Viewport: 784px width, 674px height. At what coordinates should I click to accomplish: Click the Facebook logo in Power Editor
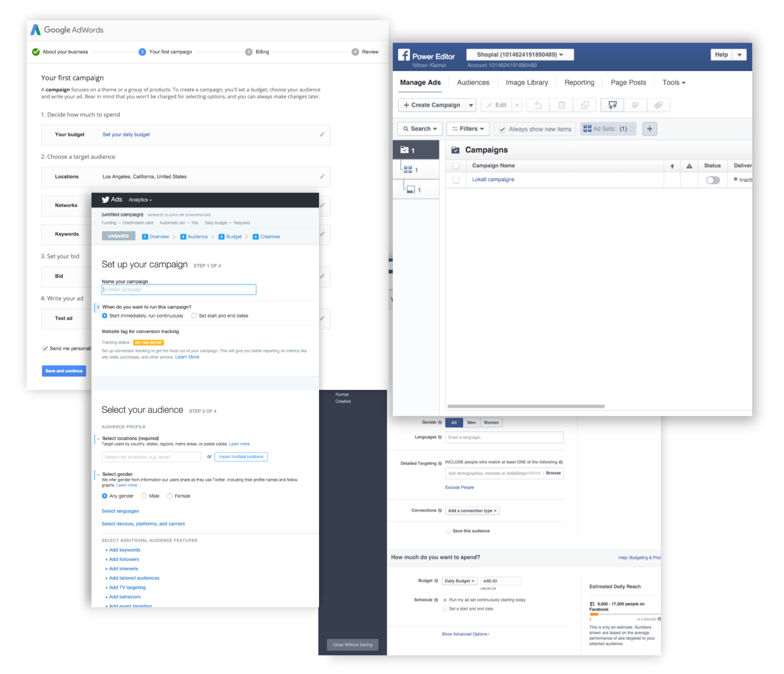404,55
